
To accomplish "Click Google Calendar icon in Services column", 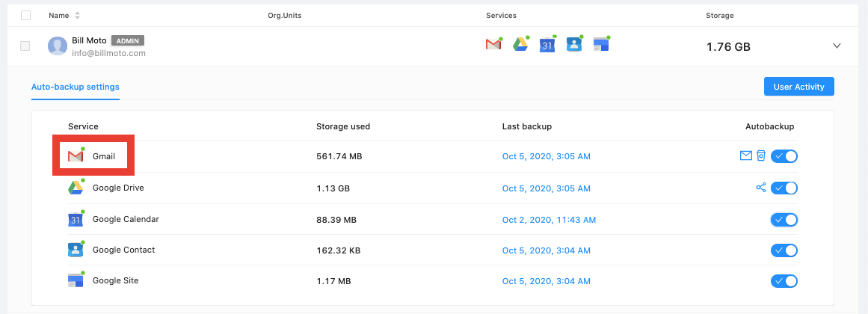I will (x=547, y=45).
